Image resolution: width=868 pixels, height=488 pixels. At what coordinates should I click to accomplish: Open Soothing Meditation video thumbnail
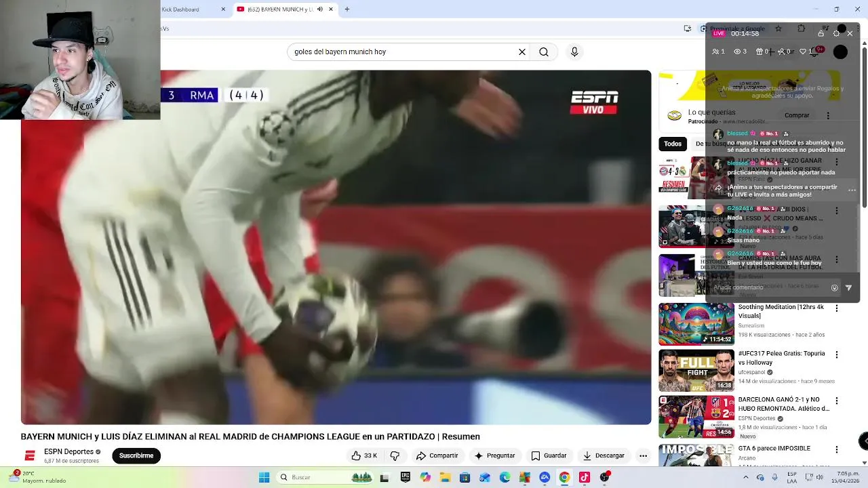[x=696, y=324]
